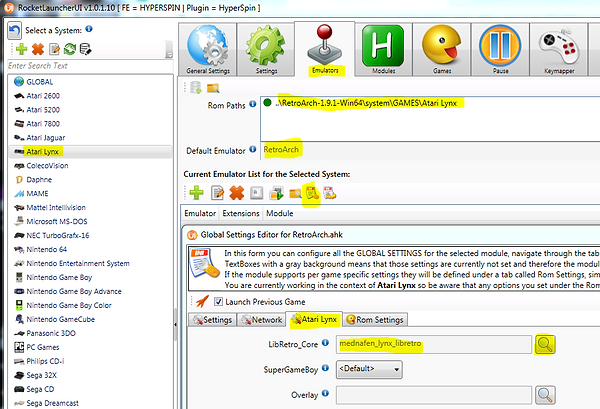
Task: Select Nintendo GameCube system
Action: [90, 319]
